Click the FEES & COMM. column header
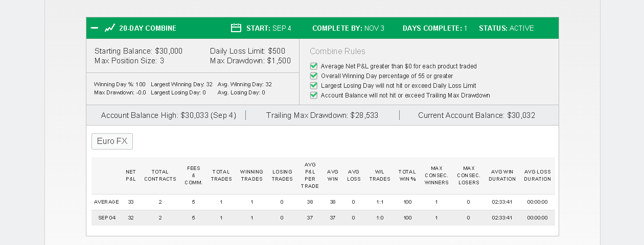 pos(194,176)
